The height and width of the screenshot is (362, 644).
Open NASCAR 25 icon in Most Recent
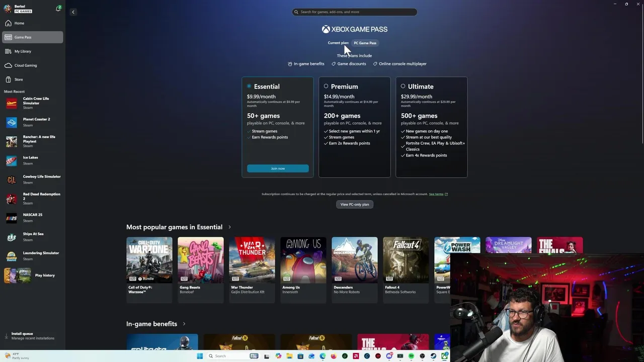click(12, 218)
